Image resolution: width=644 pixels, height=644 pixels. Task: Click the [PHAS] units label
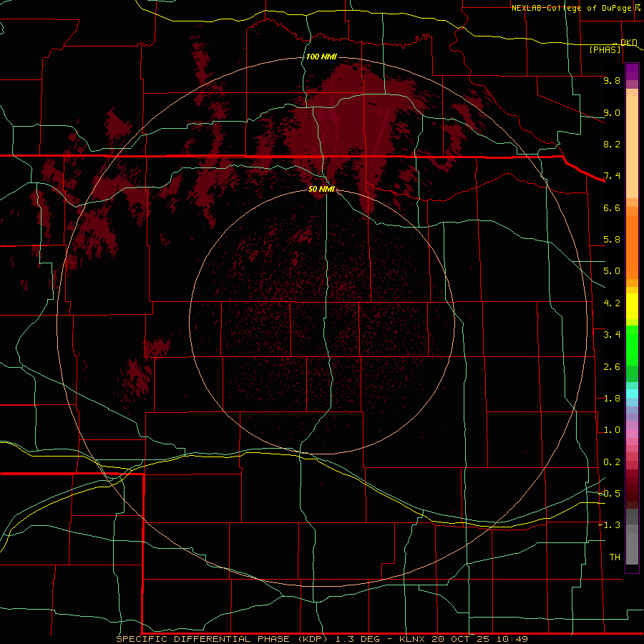pos(605,49)
